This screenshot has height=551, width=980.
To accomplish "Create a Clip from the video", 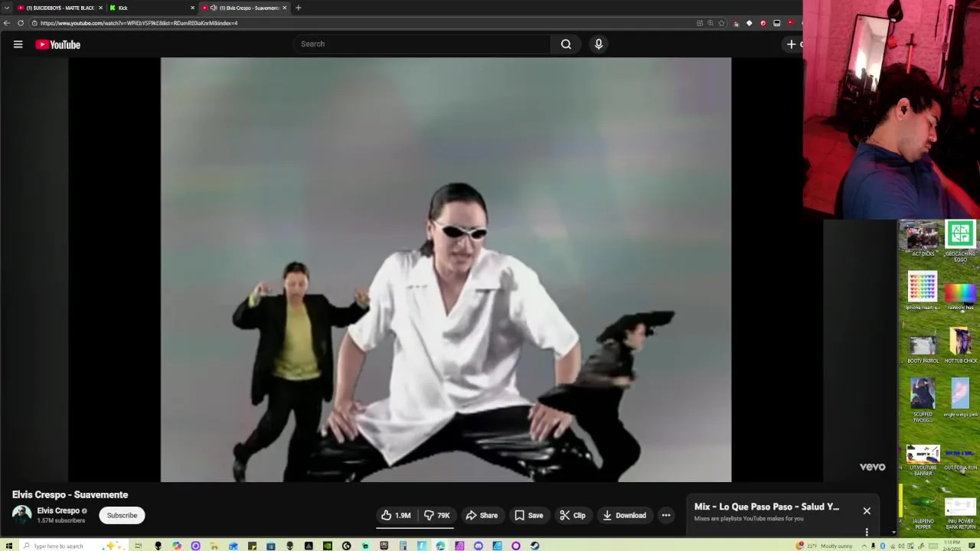I will pyautogui.click(x=573, y=515).
